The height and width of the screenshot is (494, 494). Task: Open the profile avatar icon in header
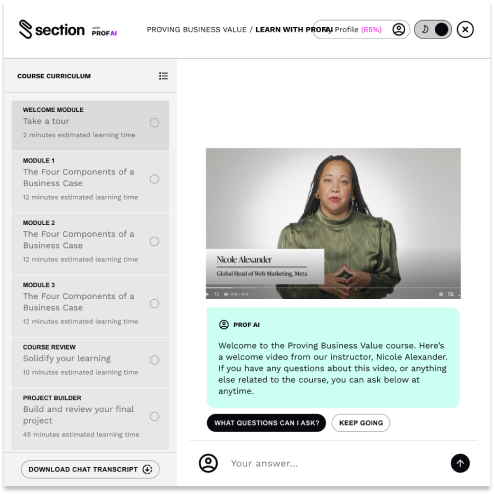point(399,29)
